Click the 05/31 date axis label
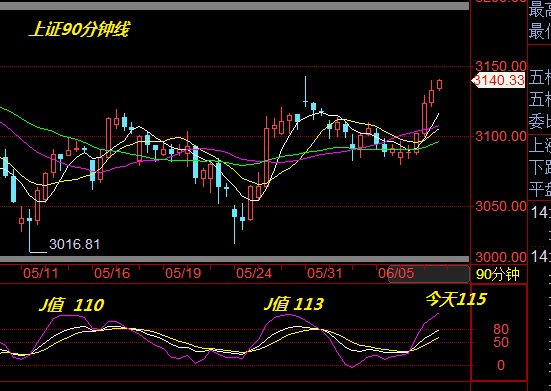The image size is (551, 391). (325, 273)
